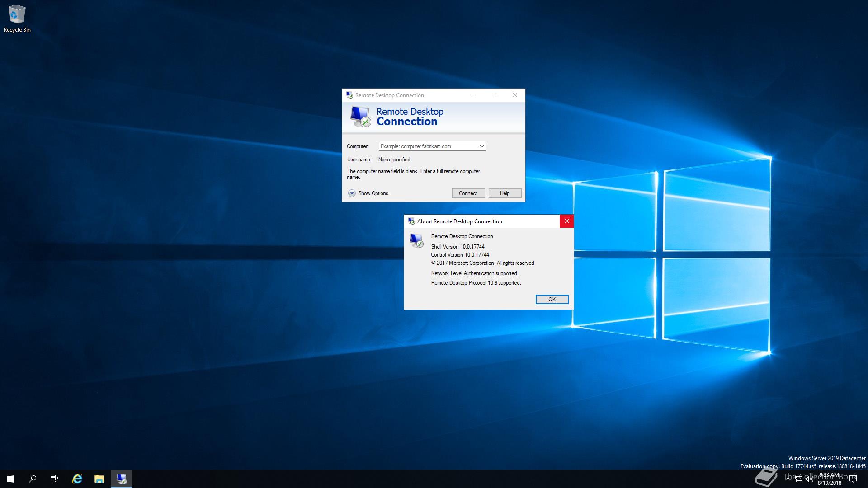Launch Internet Explorer from the taskbar
The height and width of the screenshot is (488, 868).
pos(77,479)
